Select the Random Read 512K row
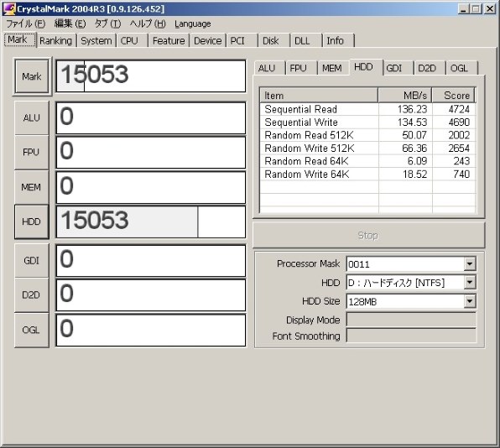The image size is (500, 448). [x=367, y=135]
